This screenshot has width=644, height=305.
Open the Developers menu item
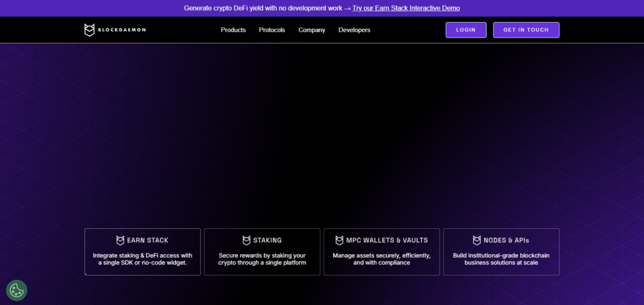(x=354, y=30)
